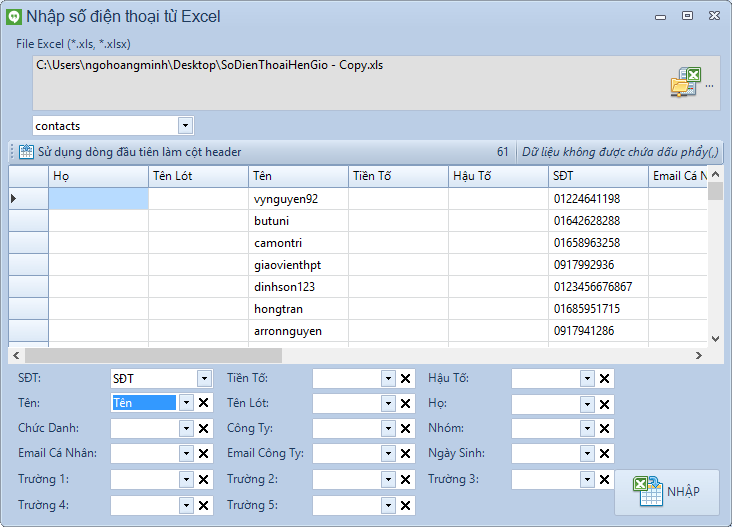The width and height of the screenshot is (732, 527).
Task: Click the app icon in title bar
Action: point(14,17)
